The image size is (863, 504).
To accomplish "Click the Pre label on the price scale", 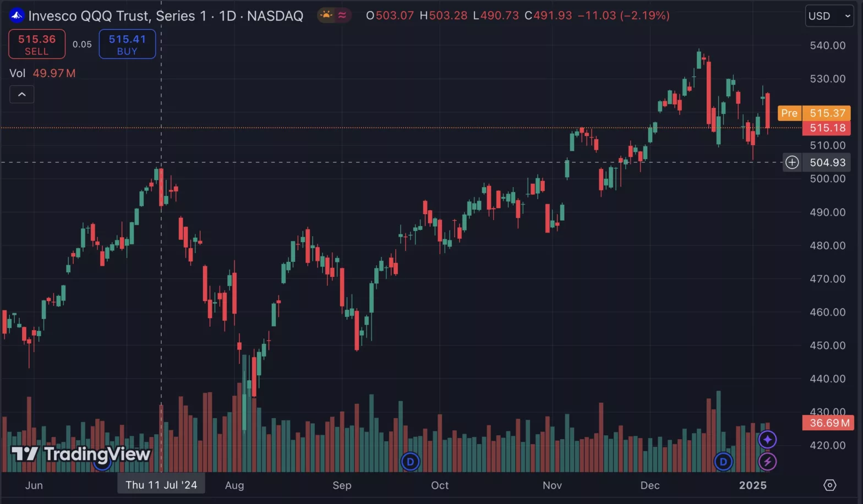I will coord(789,113).
